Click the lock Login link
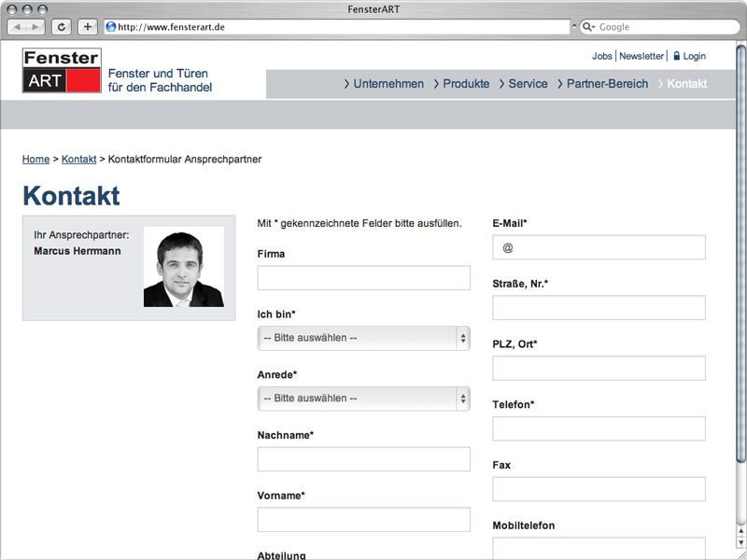 689,56
